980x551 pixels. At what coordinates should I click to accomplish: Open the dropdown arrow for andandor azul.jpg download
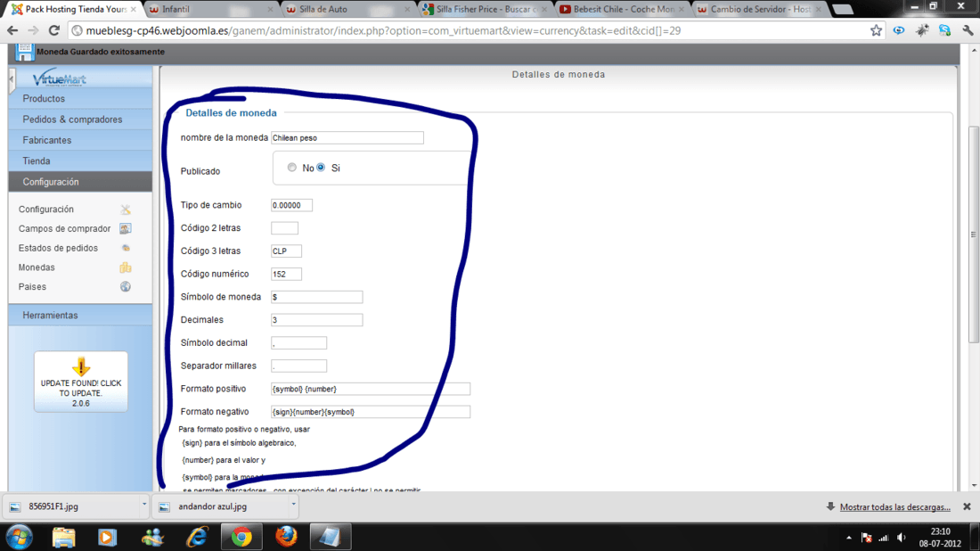pos(293,504)
